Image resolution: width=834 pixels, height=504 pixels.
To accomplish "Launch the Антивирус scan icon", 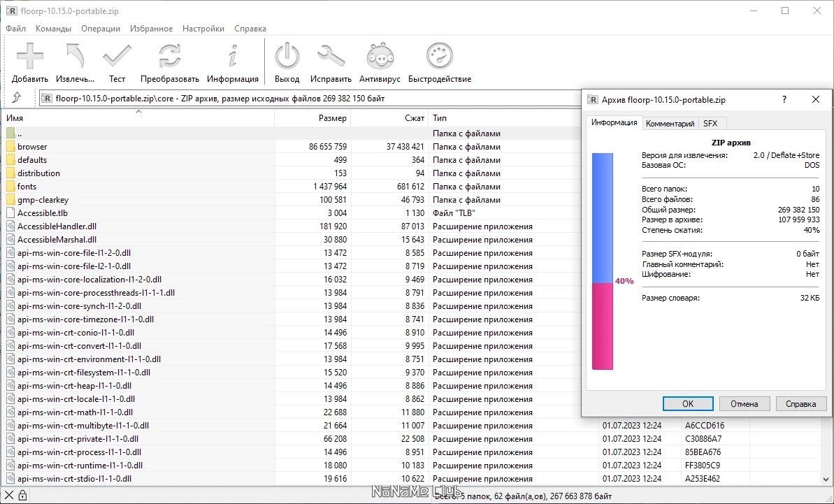I will click(x=380, y=63).
